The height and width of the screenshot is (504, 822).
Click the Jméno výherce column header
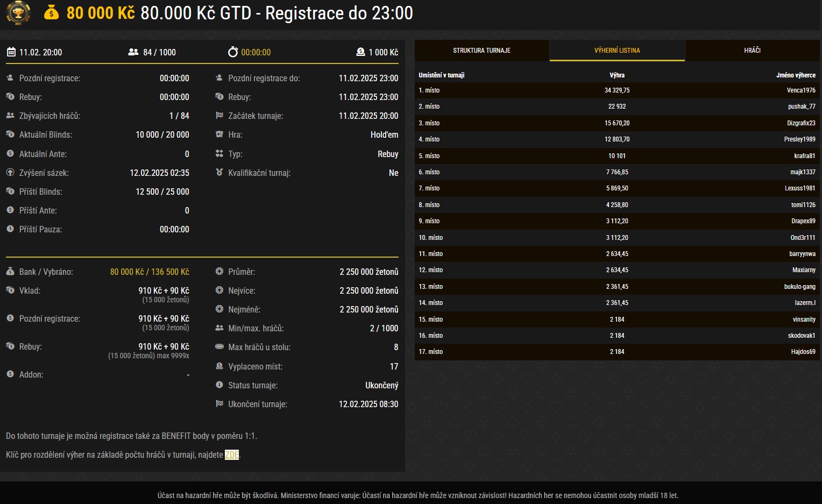796,75
